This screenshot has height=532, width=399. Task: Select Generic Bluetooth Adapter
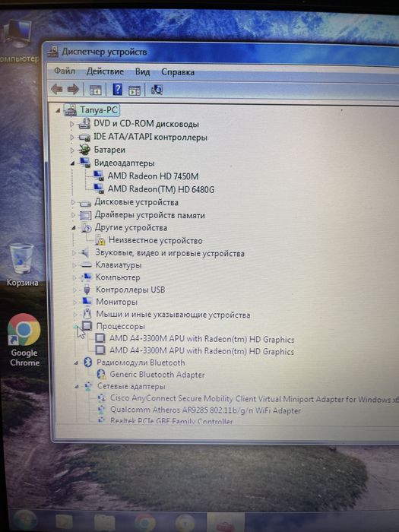pyautogui.click(x=157, y=375)
